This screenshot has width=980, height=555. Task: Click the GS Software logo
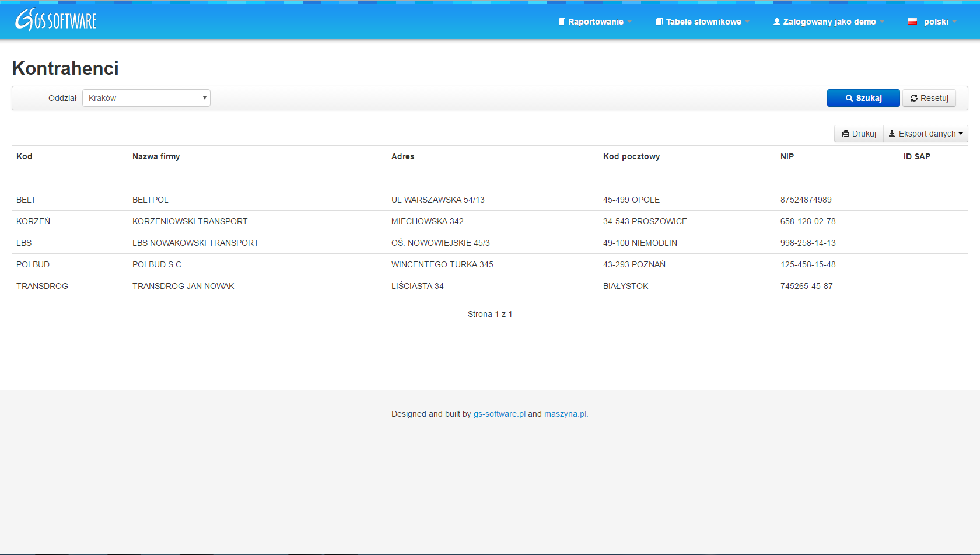(56, 20)
